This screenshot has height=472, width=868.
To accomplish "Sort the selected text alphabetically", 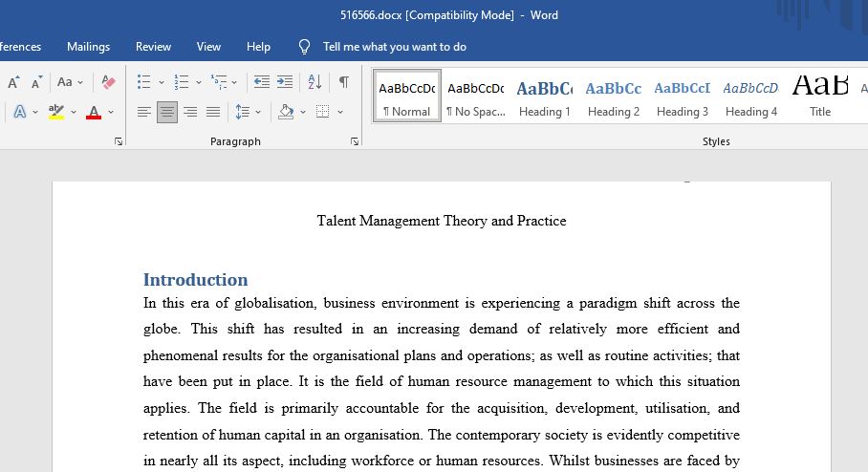I will 315,82.
